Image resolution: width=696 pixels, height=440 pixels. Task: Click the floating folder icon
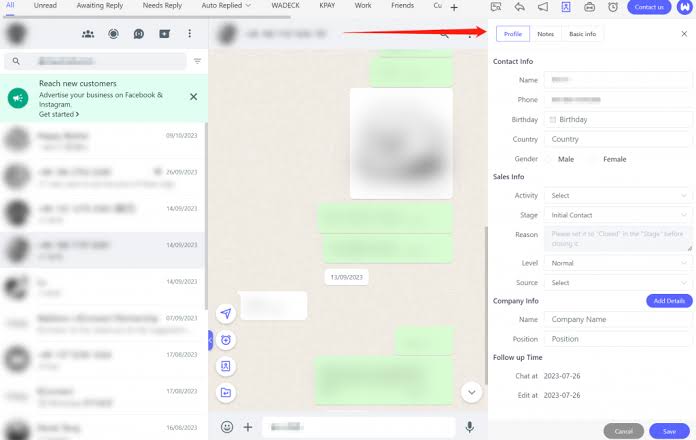225,392
